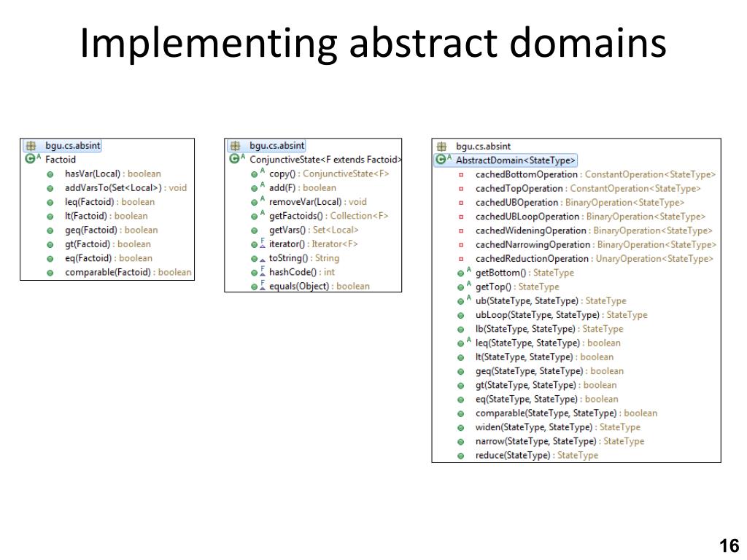
Task: Click the red private field icon beside cachedBottomOperation
Action: (461, 175)
